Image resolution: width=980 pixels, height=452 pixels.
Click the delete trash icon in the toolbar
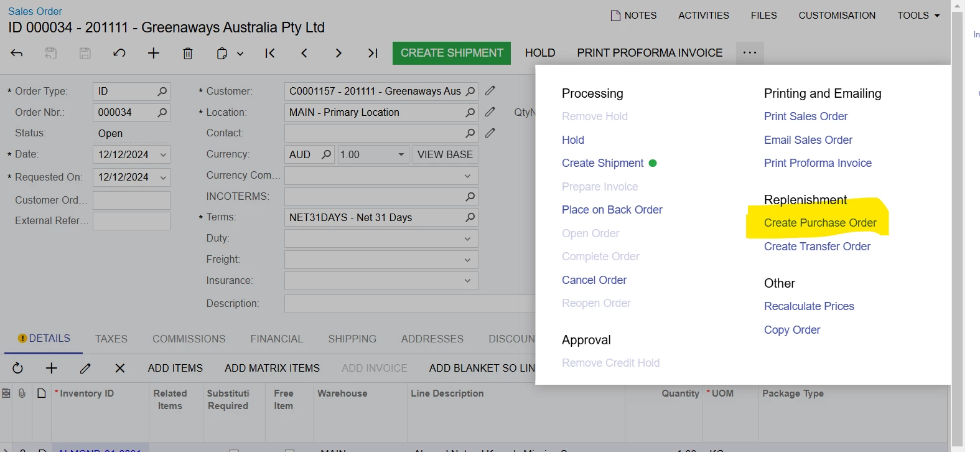tap(188, 54)
